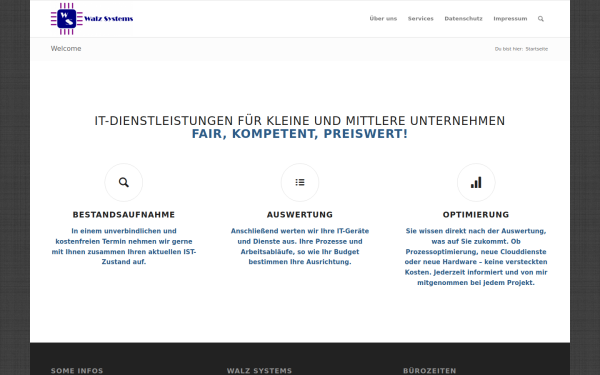The height and width of the screenshot is (375, 600).
Task: Click the BÜROZEITEN footer heading
Action: [429, 371]
